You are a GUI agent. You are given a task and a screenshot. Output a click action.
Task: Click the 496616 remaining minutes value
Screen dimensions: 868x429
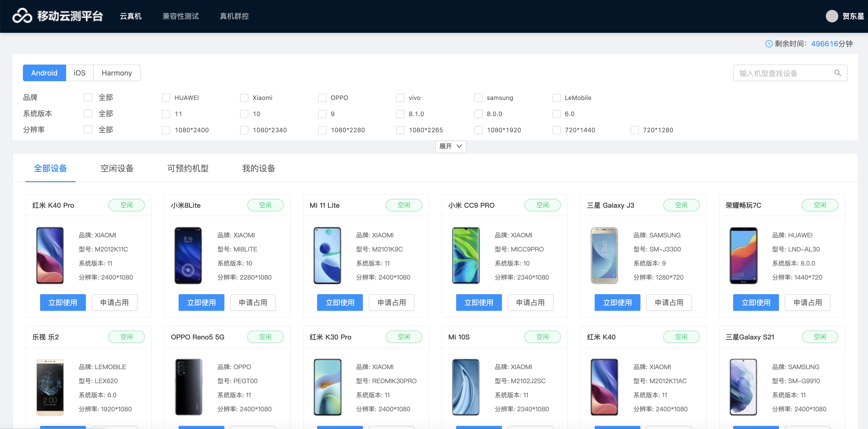pyautogui.click(x=824, y=44)
